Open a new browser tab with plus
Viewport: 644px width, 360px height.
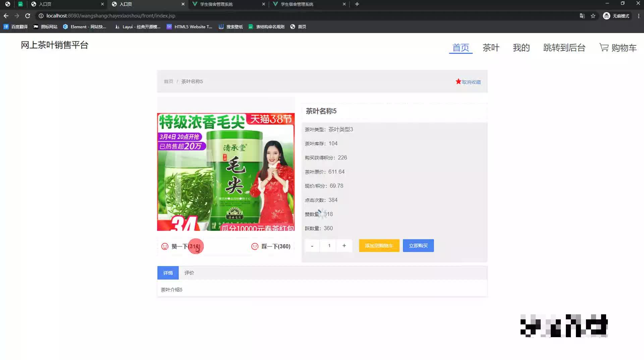point(357,4)
